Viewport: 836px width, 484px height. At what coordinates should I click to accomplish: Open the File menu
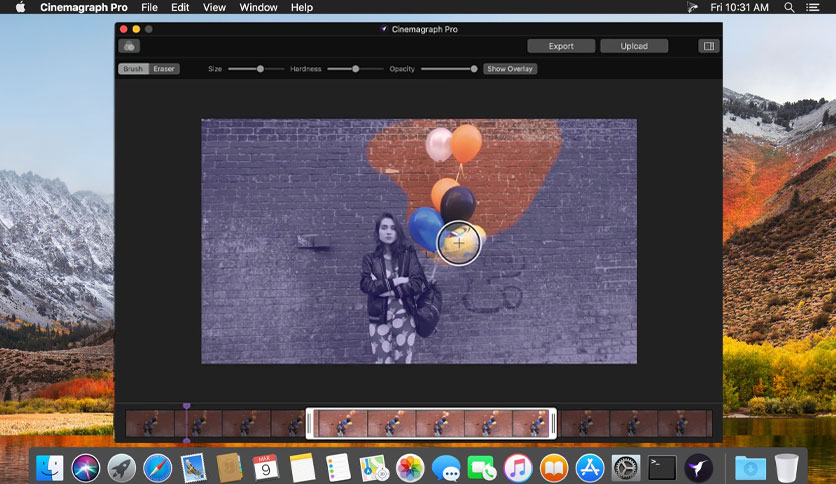(x=149, y=7)
